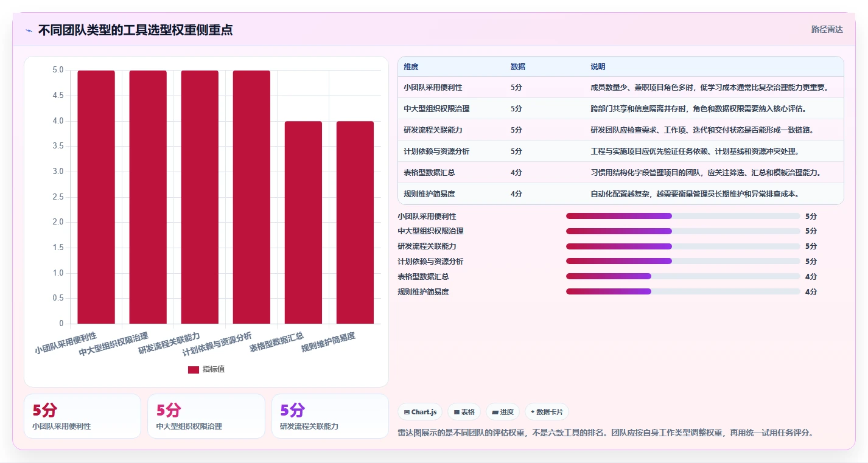Click the 计划依赖与资源分析 progress bar
This screenshot has width=868, height=463.
click(683, 261)
